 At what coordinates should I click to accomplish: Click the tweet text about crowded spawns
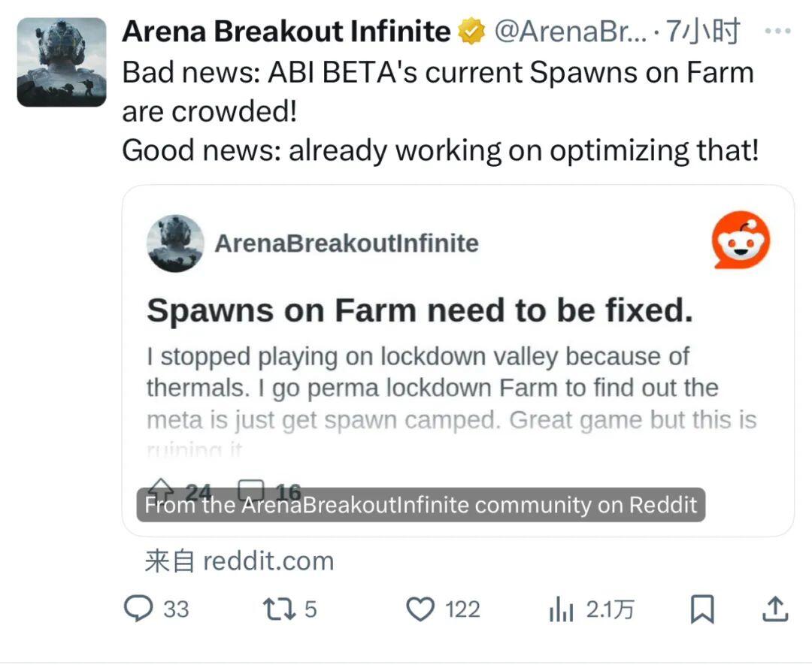click(x=440, y=111)
